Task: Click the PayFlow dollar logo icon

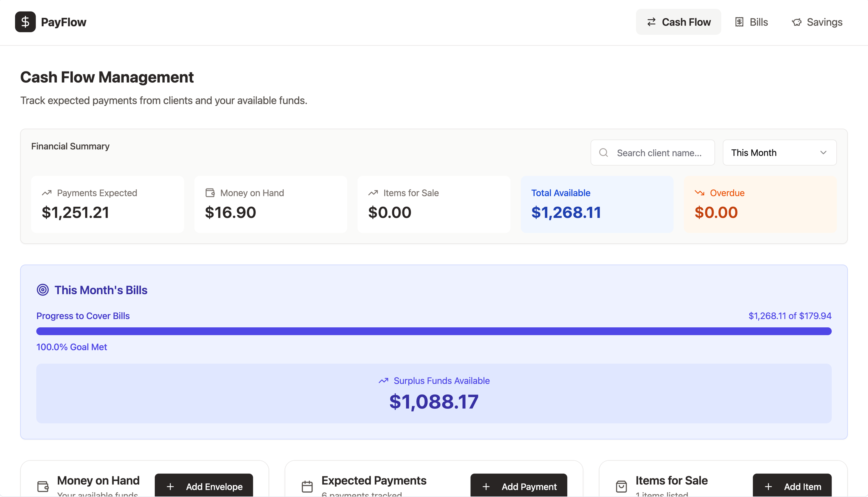Action: coord(25,22)
